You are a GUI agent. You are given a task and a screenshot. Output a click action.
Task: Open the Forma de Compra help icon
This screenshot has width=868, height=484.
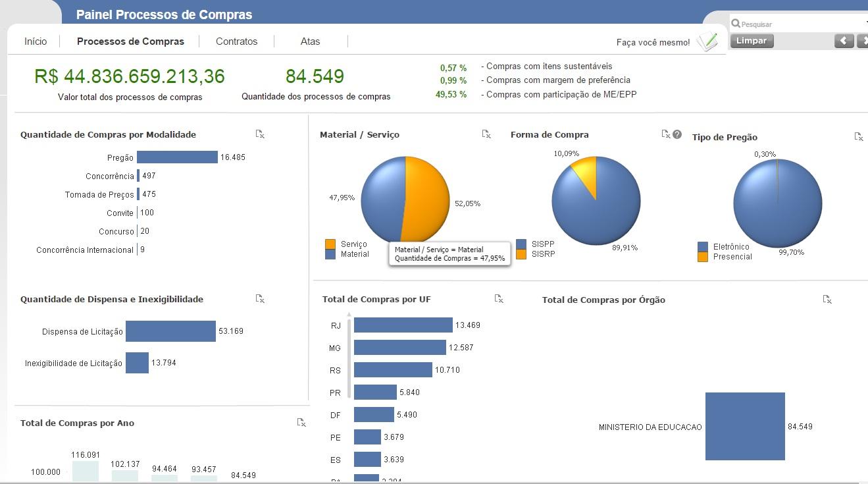677,134
